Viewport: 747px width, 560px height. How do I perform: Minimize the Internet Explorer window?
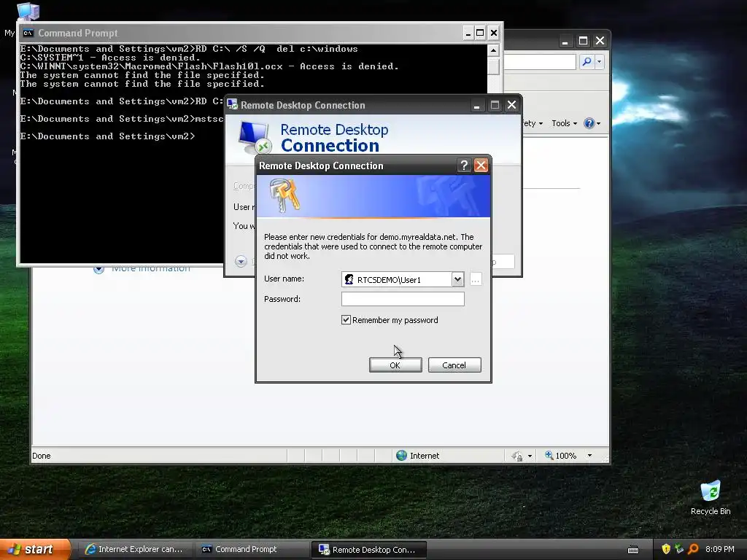(x=565, y=41)
